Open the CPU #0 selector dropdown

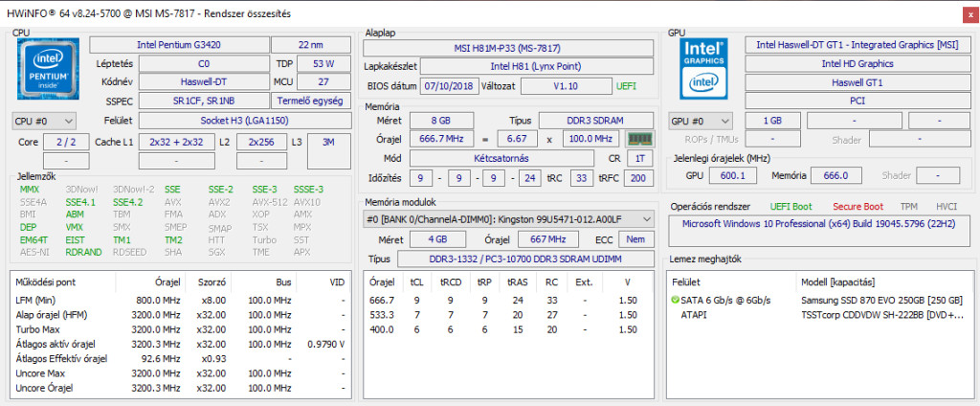click(44, 121)
